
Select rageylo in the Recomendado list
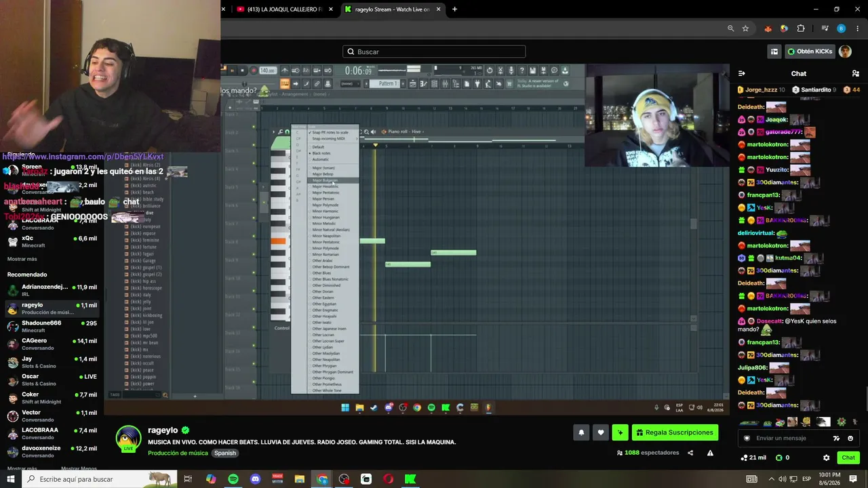point(52,308)
